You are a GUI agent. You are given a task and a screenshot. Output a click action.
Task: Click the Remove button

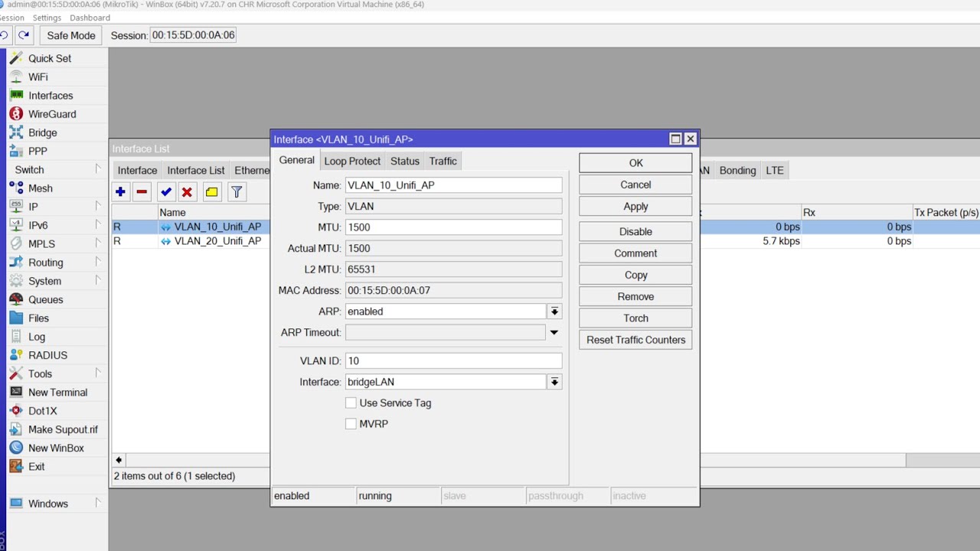coord(635,296)
